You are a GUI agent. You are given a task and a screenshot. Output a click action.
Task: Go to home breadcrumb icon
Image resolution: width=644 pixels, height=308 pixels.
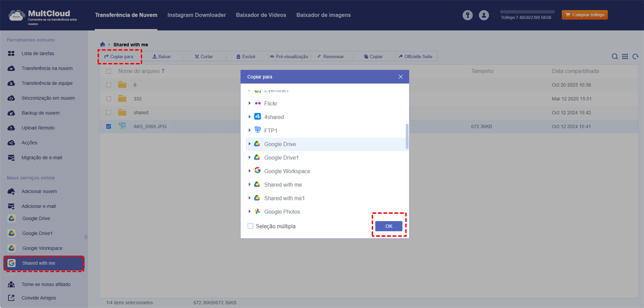pos(103,45)
